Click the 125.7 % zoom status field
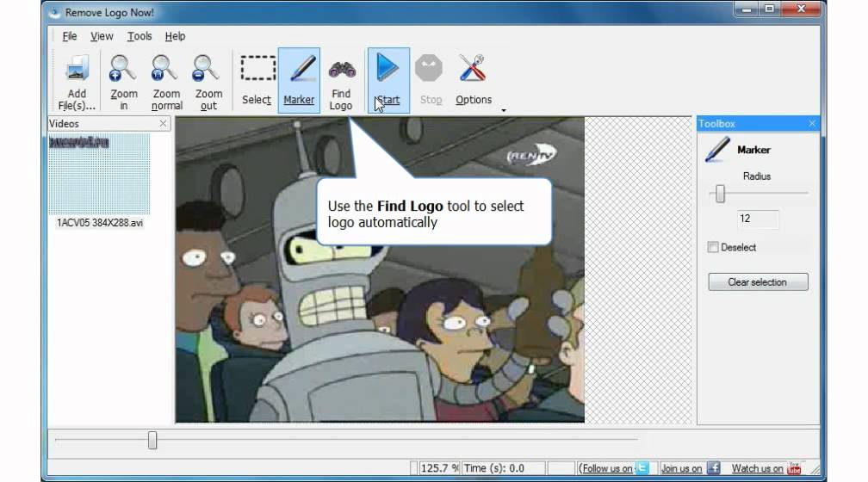The height and width of the screenshot is (482, 868). tap(439, 468)
